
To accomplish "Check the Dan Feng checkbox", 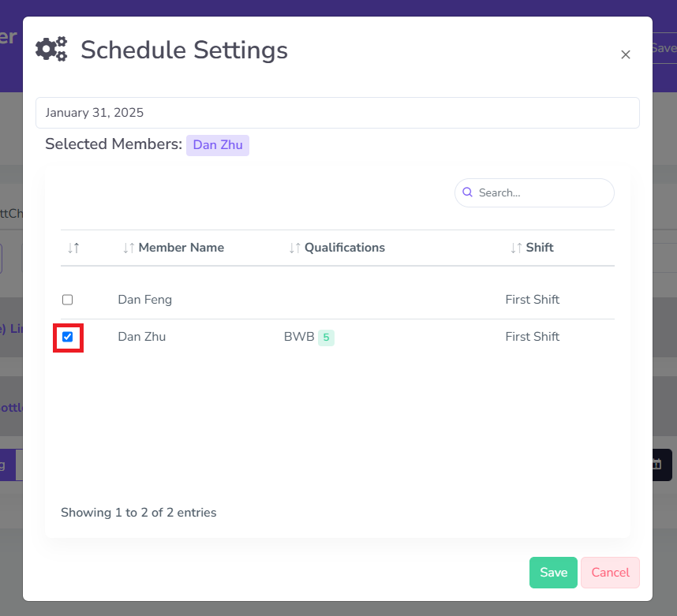I will click(x=68, y=300).
